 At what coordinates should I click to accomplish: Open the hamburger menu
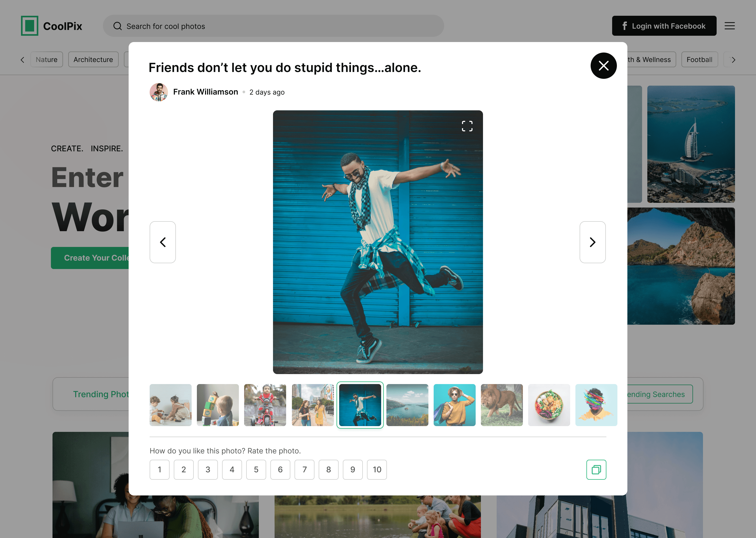[x=729, y=26]
